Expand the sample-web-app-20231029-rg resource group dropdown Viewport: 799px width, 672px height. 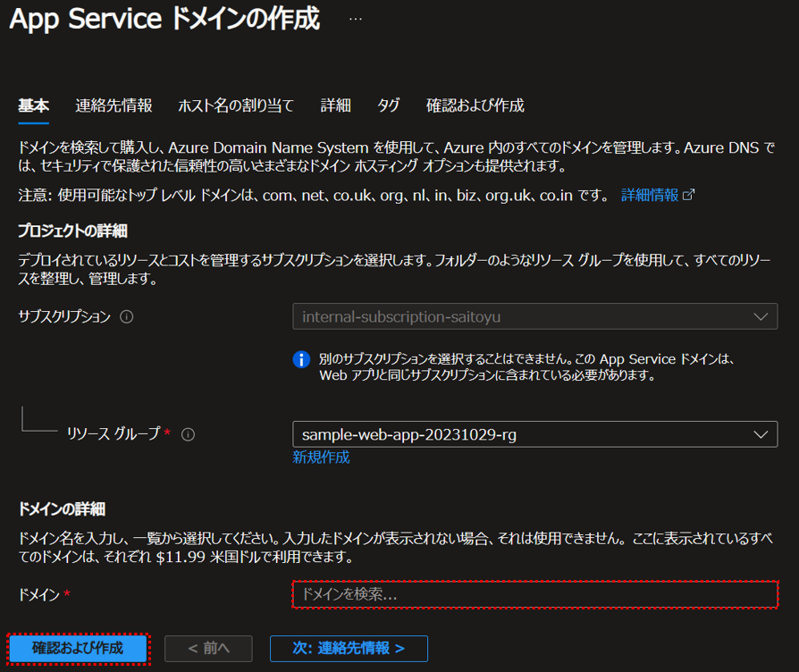click(x=535, y=434)
